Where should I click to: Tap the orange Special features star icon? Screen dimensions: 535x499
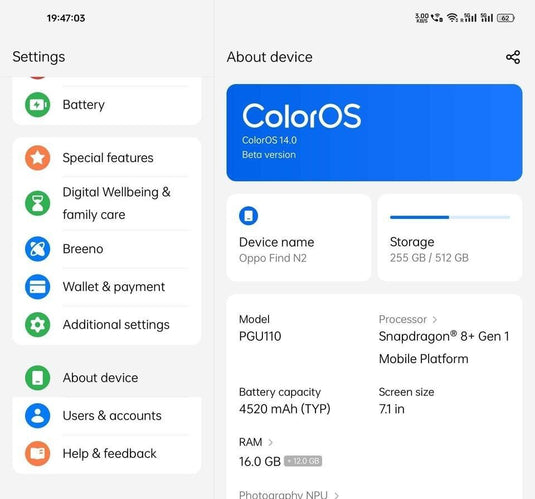coord(38,158)
